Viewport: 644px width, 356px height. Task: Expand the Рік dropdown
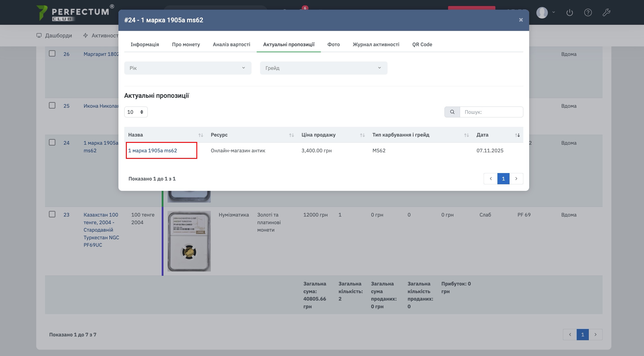coord(188,68)
